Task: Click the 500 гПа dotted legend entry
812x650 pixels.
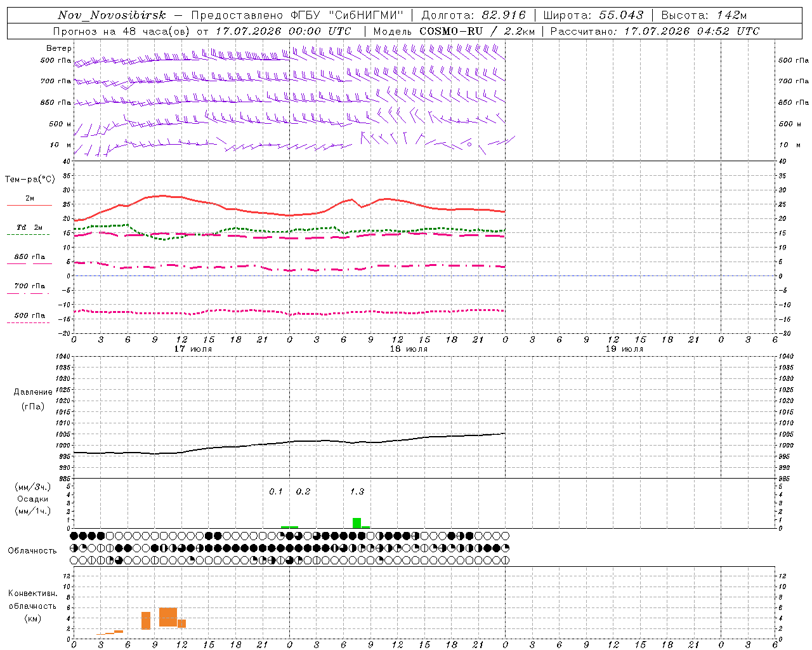Action: click(29, 318)
